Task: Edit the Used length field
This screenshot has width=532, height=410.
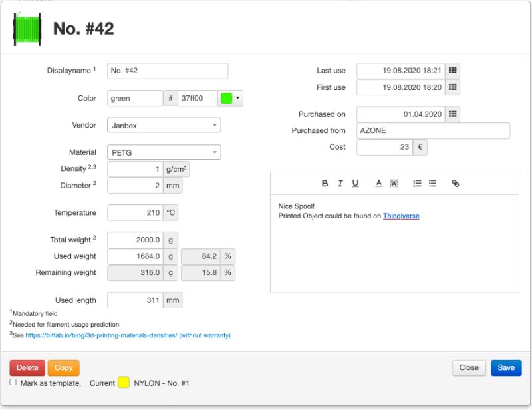Action: coord(135,300)
